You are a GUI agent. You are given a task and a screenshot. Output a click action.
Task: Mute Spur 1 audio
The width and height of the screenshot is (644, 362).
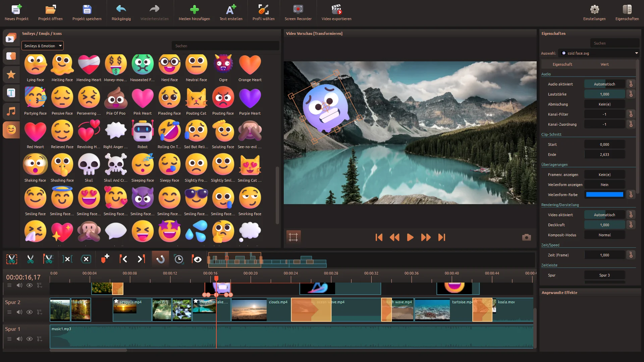[19, 339]
